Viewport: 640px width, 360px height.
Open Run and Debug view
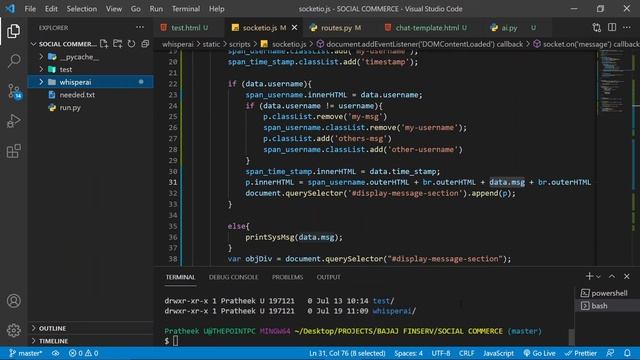pyautogui.click(x=13, y=121)
